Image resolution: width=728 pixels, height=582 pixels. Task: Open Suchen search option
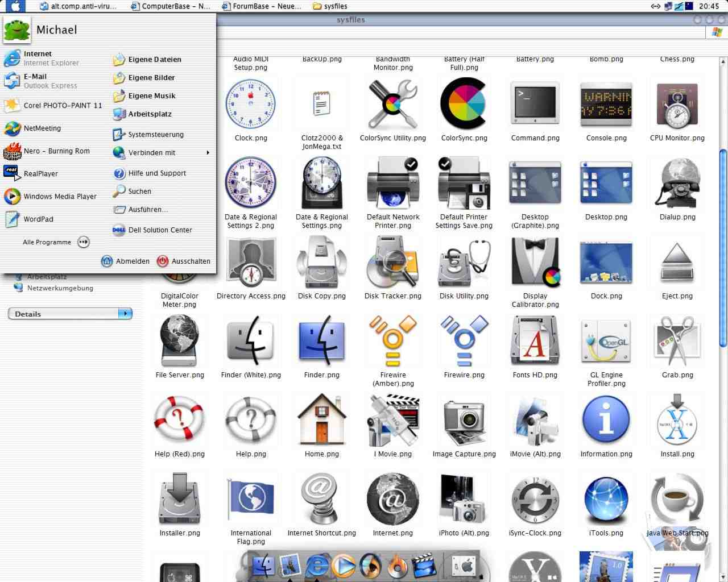point(132,192)
